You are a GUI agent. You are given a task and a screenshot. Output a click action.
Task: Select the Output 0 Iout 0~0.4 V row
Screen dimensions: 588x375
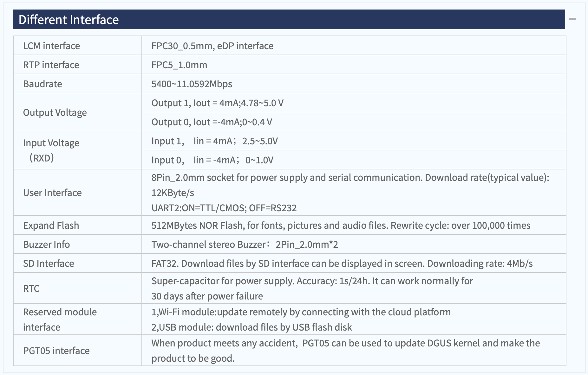(354, 122)
